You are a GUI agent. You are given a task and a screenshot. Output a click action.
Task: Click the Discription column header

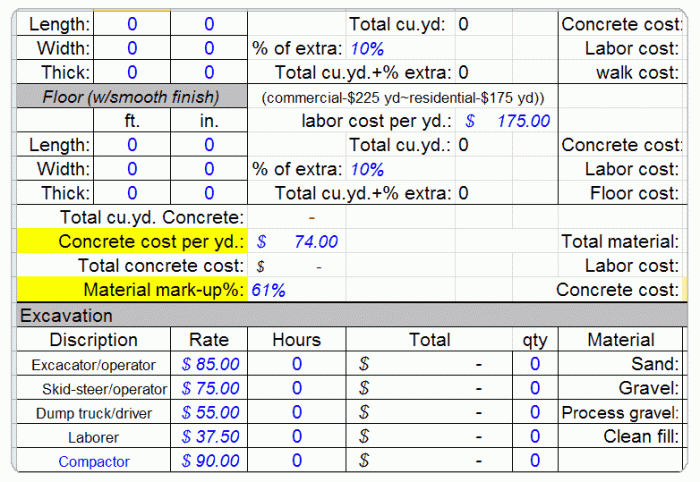coord(94,340)
